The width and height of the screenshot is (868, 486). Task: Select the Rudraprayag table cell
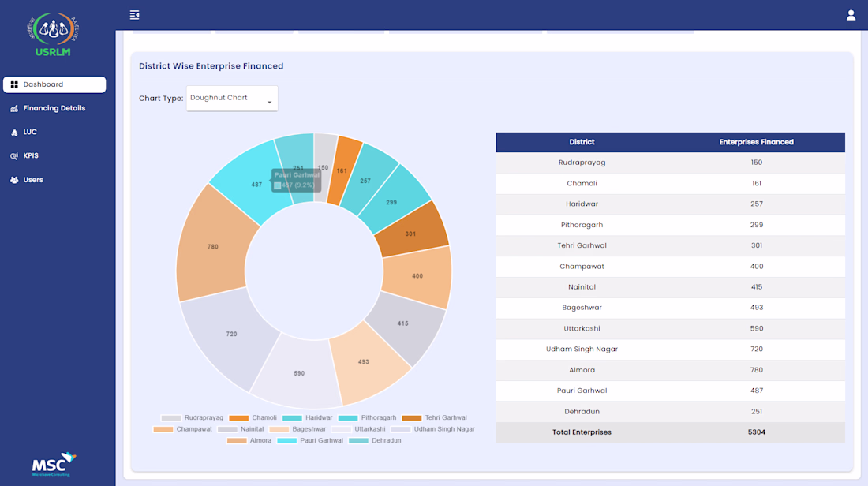tap(582, 163)
